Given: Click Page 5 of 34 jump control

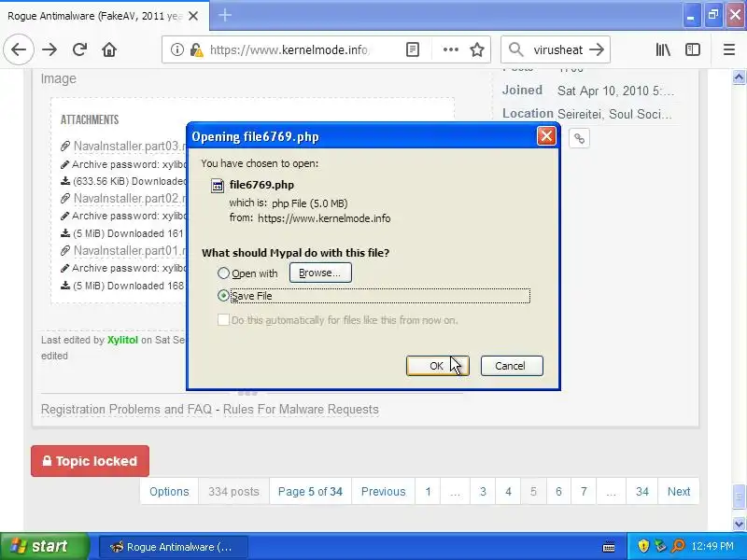Looking at the screenshot, I should point(310,492).
